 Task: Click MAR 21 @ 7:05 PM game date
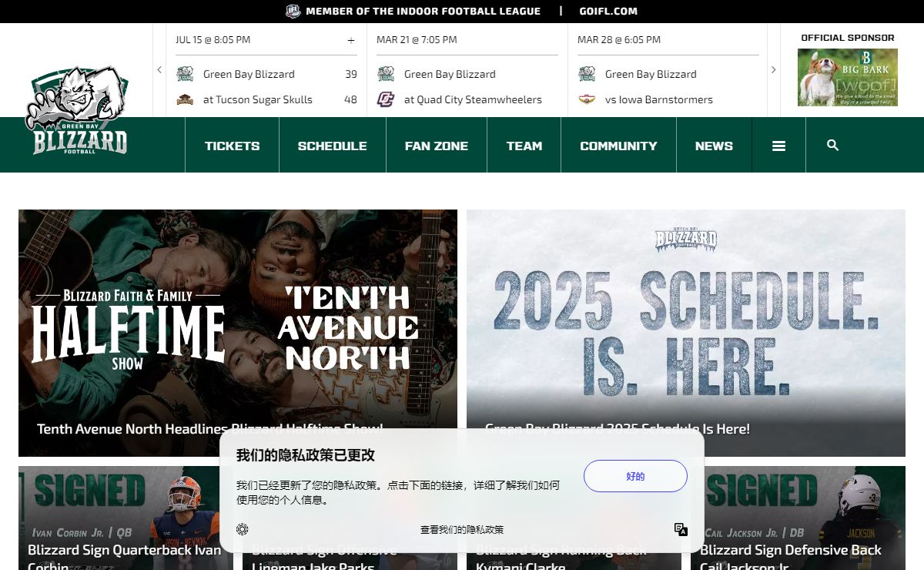point(417,40)
